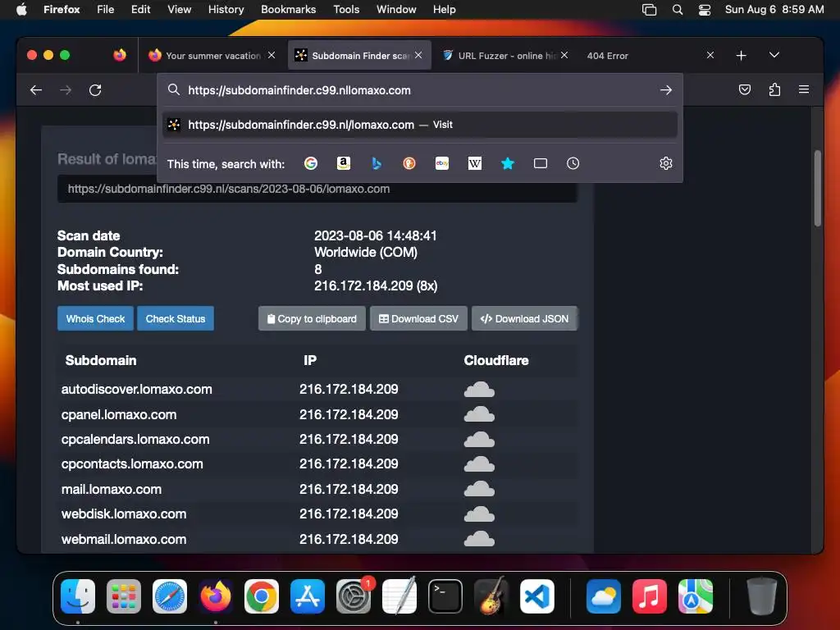Screen dimensions: 840x630
Task: Launch Visual Studio Code from the Dock
Action: 536,596
